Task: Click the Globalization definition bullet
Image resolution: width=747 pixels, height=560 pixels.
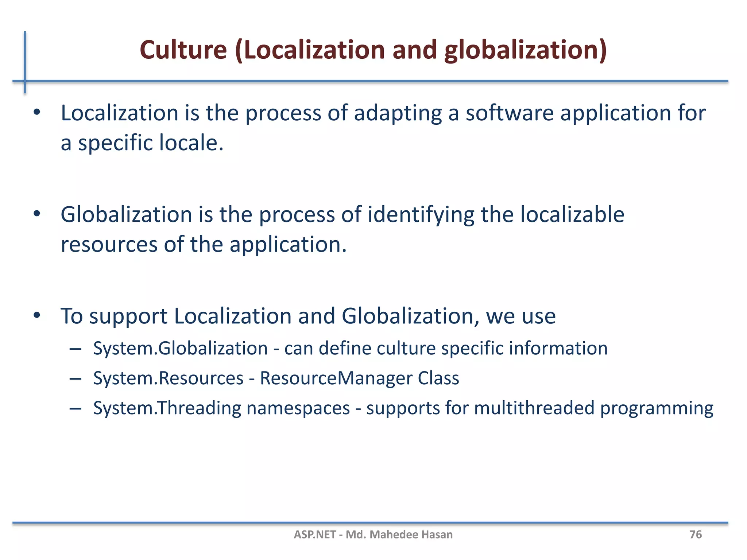Action: (342, 214)
